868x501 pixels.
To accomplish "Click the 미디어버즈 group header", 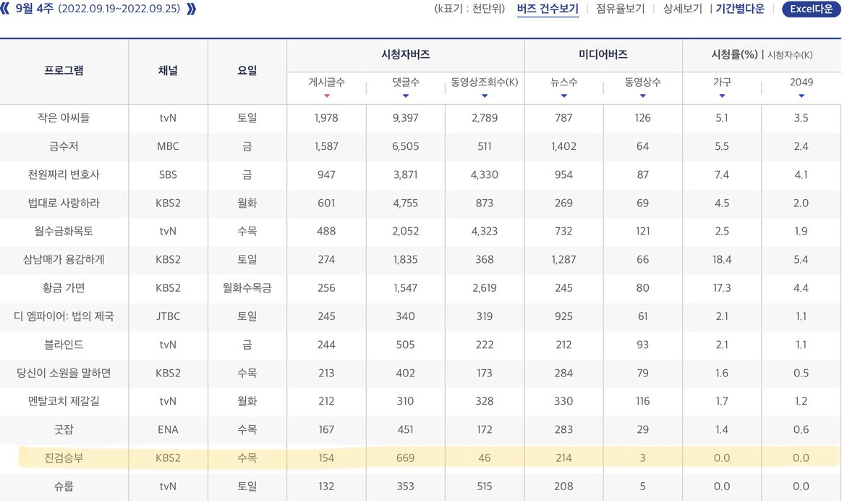I will pyautogui.click(x=603, y=54).
